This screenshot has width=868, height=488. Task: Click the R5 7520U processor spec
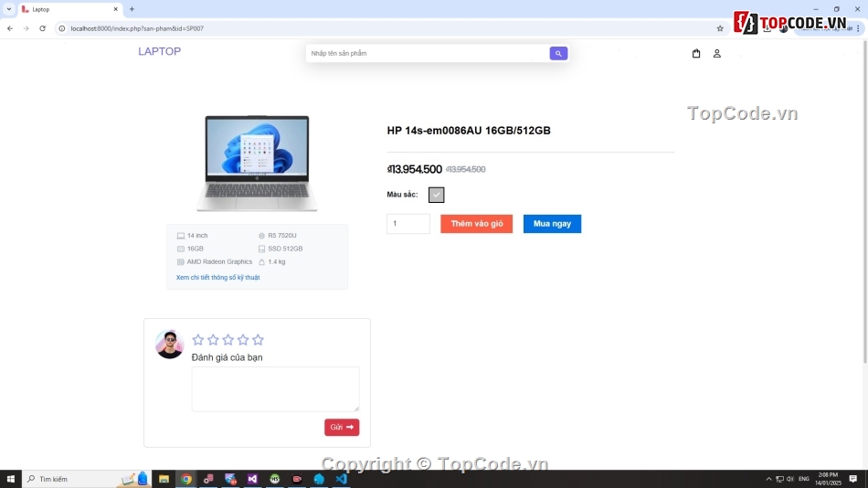pyautogui.click(x=278, y=236)
